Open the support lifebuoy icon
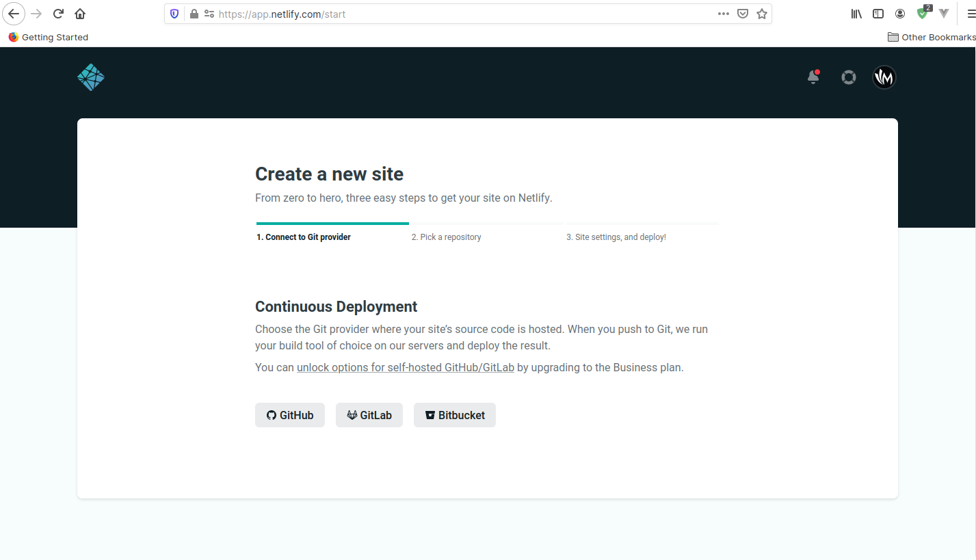This screenshot has width=976, height=560. (849, 77)
